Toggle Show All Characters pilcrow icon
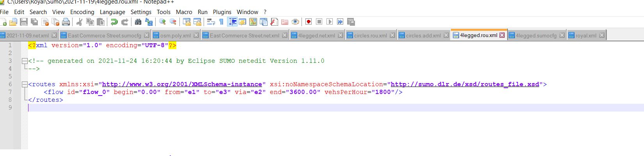 click(x=221, y=22)
